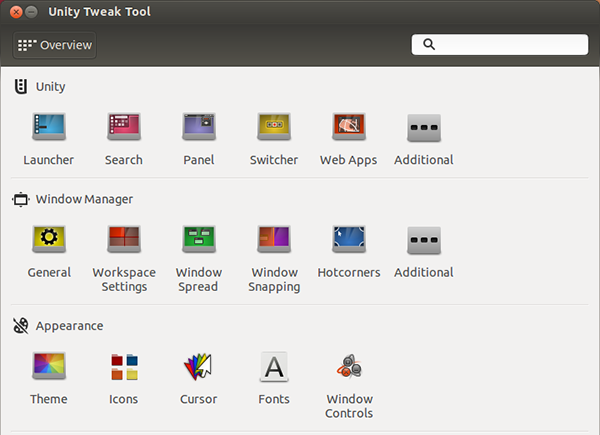Open the Icons appearance settings
Viewport: 600px width, 435px height.
(124, 367)
